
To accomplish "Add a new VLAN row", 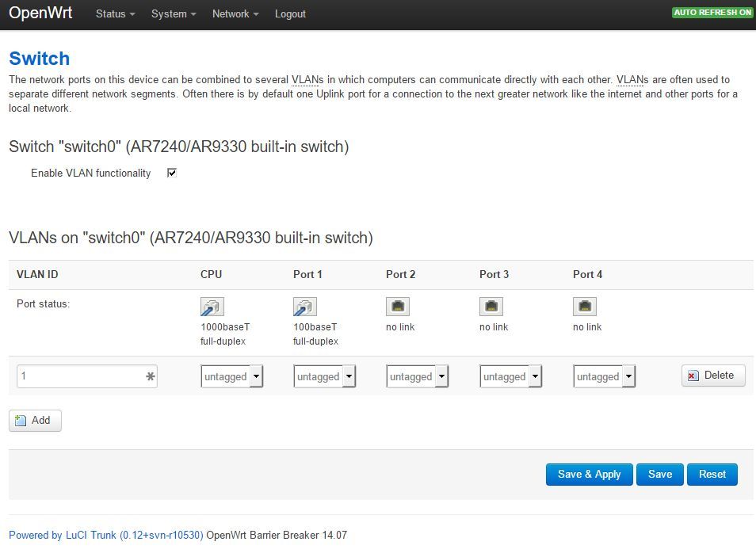I will point(35,421).
